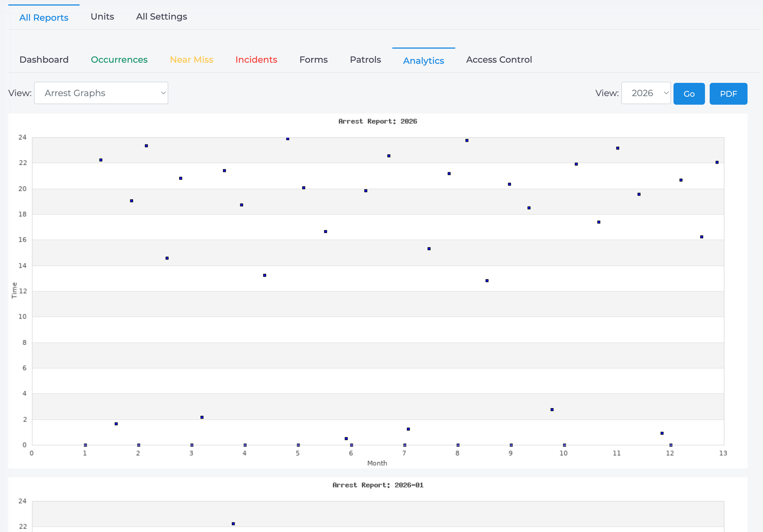The height and width of the screenshot is (532, 763).
Task: Switch to the Units tab
Action: coord(102,17)
